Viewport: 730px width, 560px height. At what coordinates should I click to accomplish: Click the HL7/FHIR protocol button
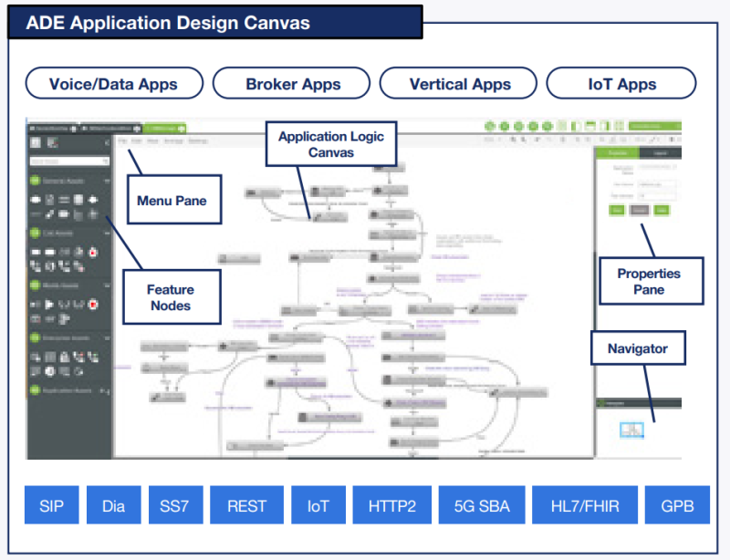pyautogui.click(x=584, y=504)
